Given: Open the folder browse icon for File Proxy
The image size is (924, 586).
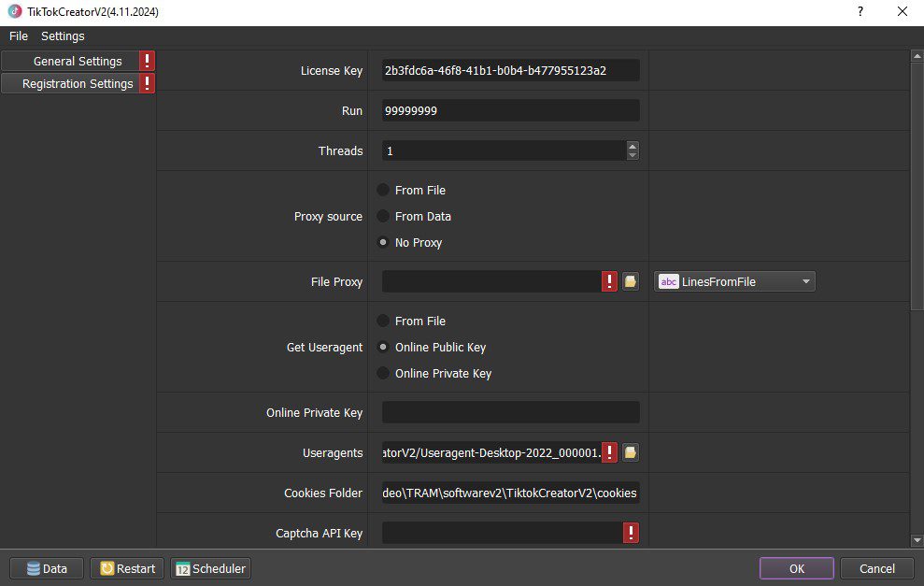Looking at the screenshot, I should click(631, 281).
